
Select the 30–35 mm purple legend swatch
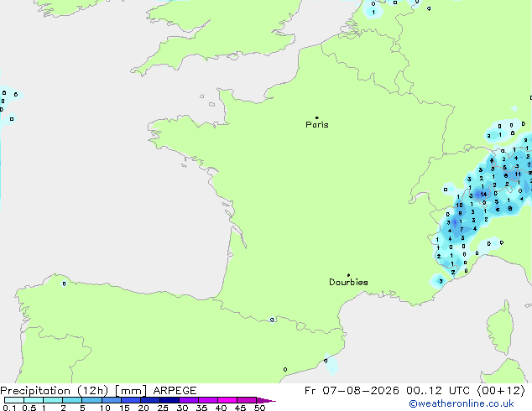pyautogui.click(x=189, y=400)
